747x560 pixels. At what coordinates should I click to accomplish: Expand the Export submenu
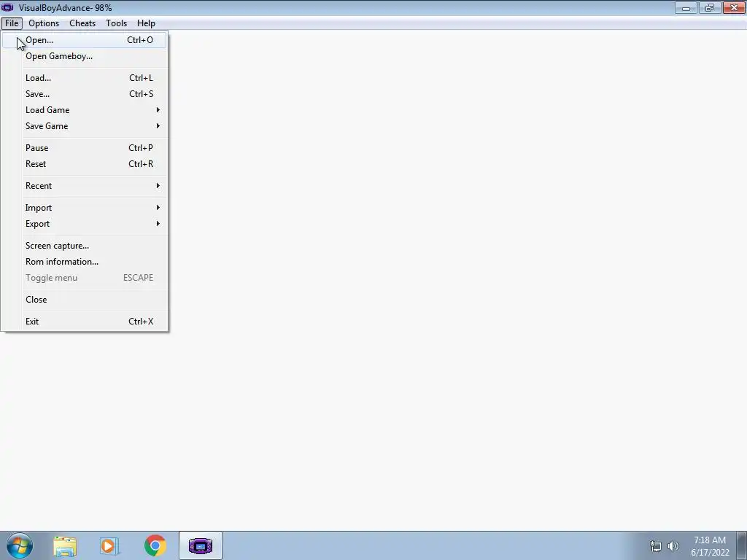click(85, 224)
